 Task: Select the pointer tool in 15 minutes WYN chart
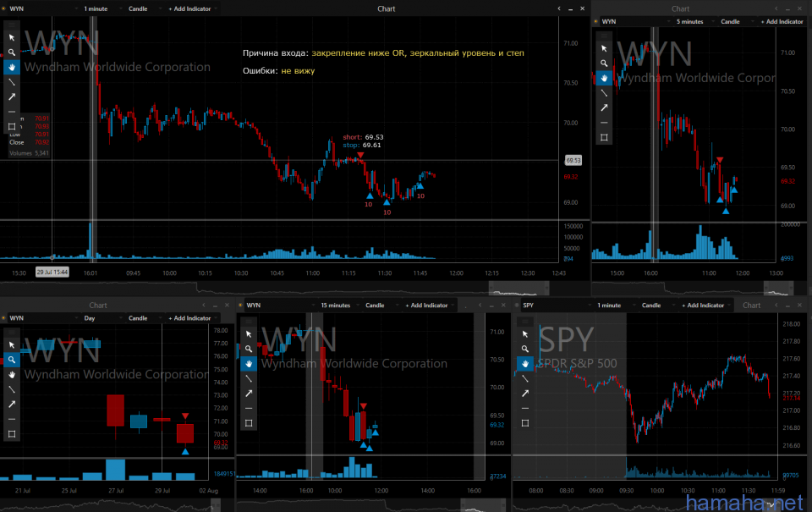coord(249,334)
